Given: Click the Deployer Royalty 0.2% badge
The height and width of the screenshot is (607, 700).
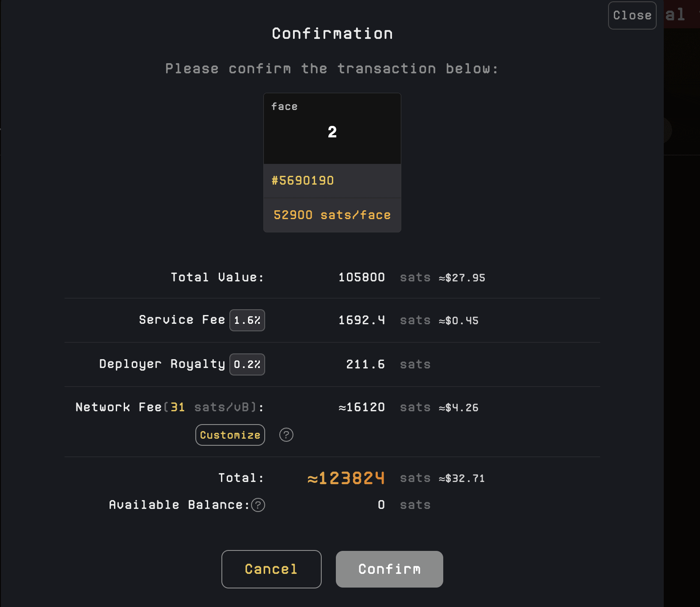Looking at the screenshot, I should click(247, 364).
